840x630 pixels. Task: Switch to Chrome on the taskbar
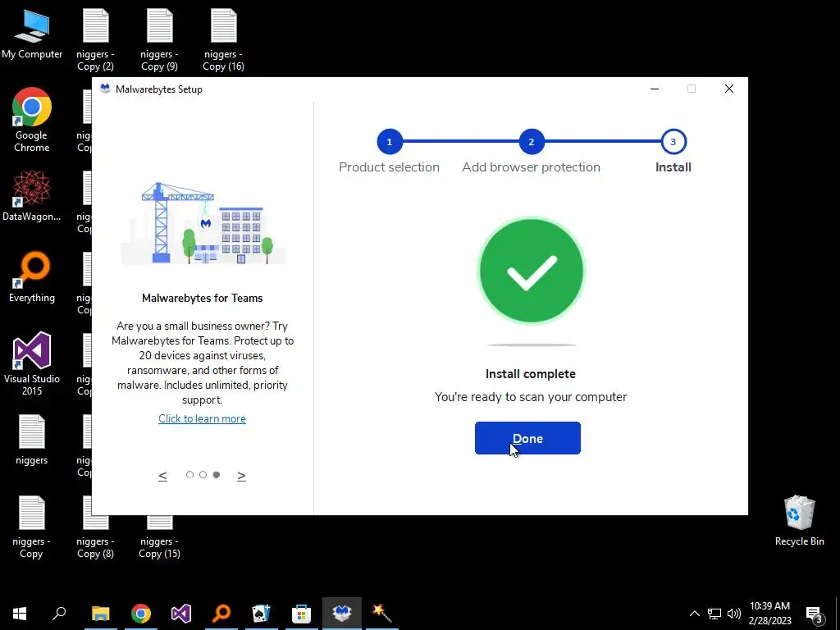(x=141, y=614)
